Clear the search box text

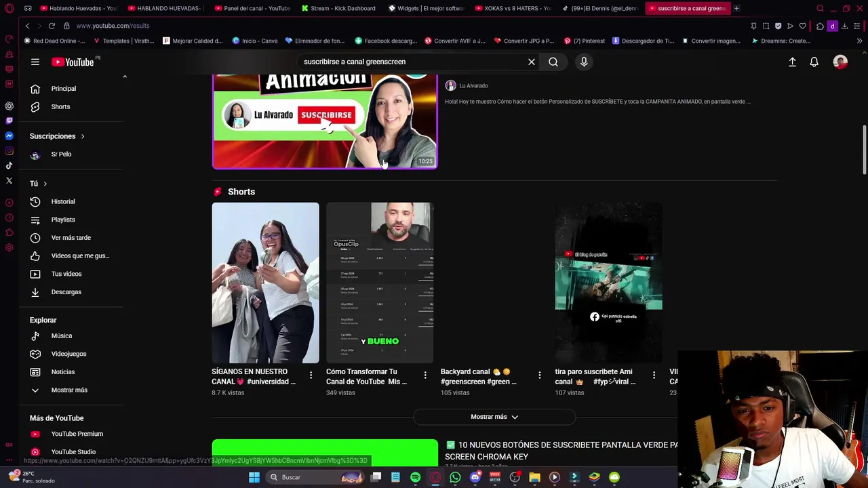tap(532, 62)
